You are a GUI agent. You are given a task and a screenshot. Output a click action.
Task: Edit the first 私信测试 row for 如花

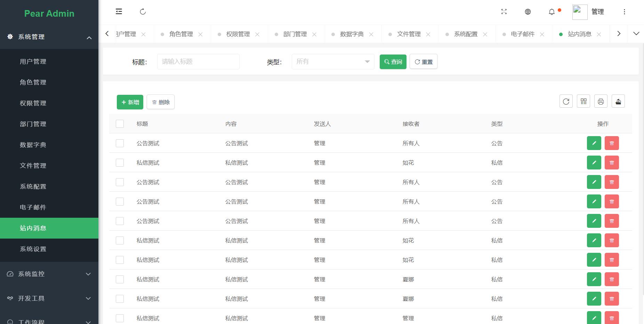coord(594,163)
